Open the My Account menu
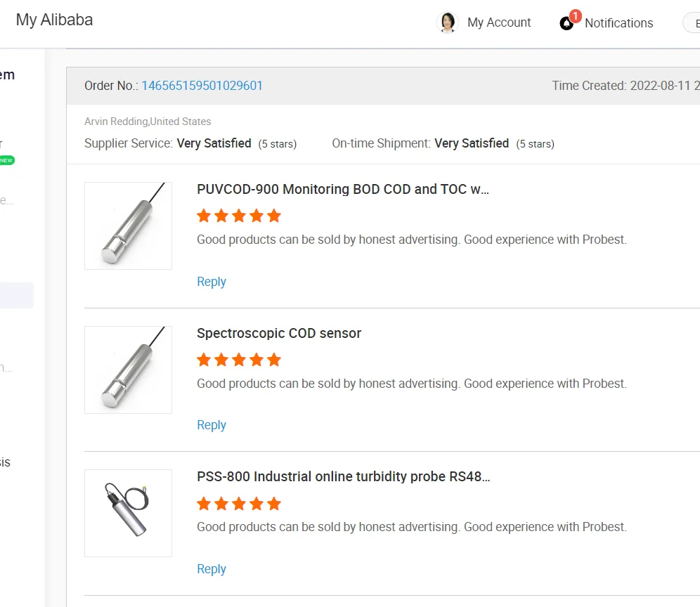700x607 pixels. 499,22
